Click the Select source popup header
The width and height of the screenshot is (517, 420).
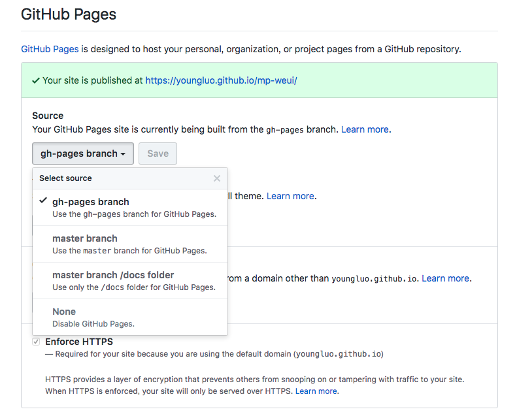click(130, 178)
